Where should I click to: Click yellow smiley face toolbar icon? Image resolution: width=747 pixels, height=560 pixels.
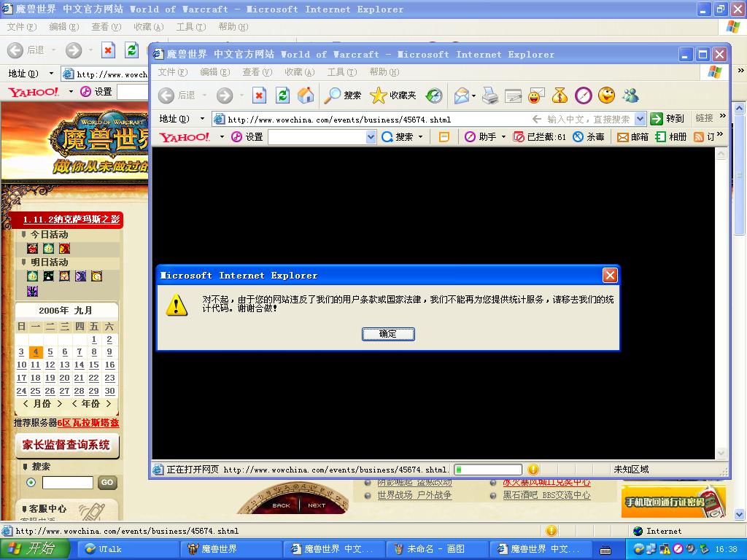[x=606, y=96]
